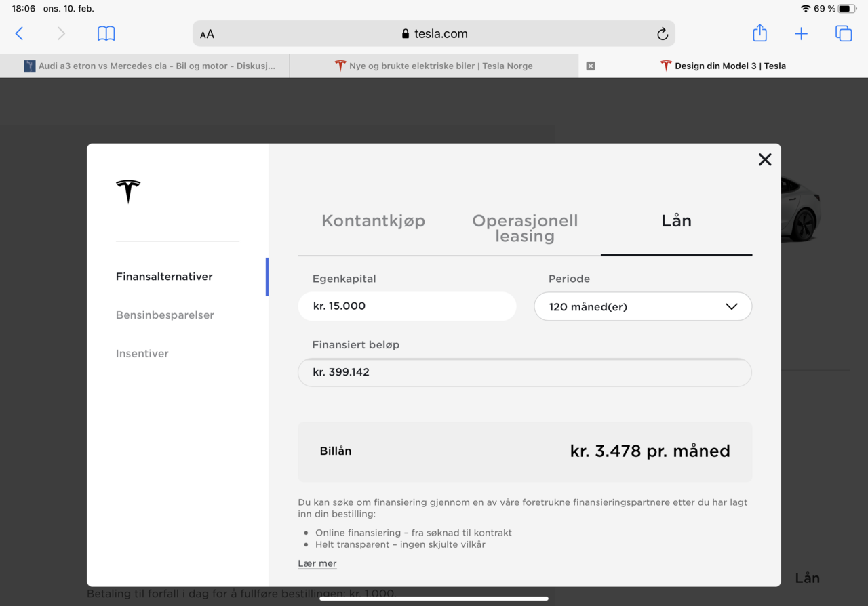Select the Operasjonell leasing tab
868x606 pixels.
pos(525,228)
